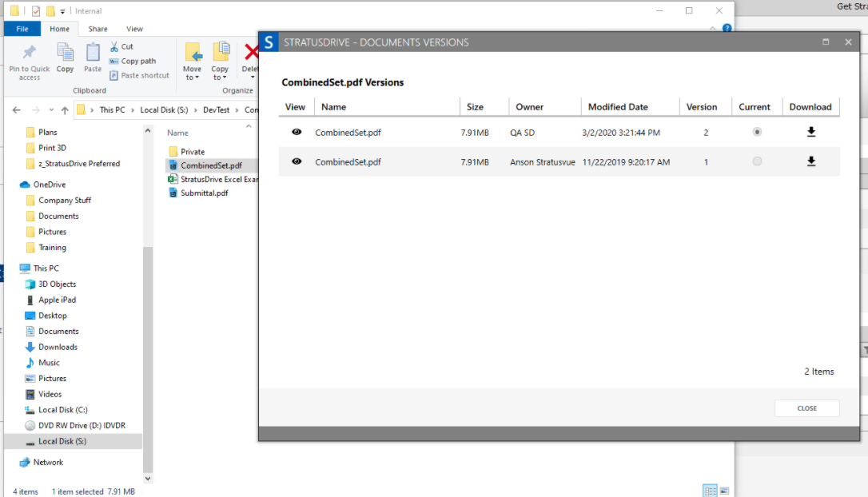
Task: Click This PC in the address bar
Action: [112, 109]
